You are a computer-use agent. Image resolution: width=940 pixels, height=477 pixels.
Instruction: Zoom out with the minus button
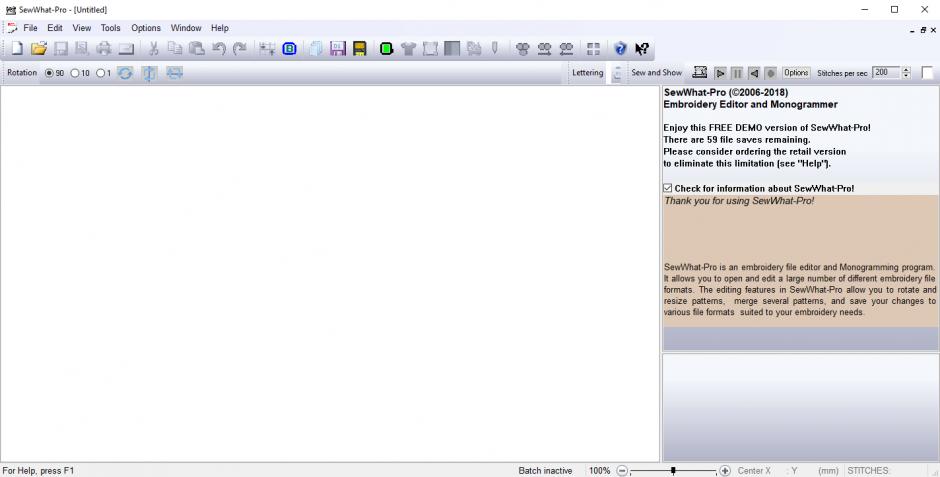tap(622, 471)
